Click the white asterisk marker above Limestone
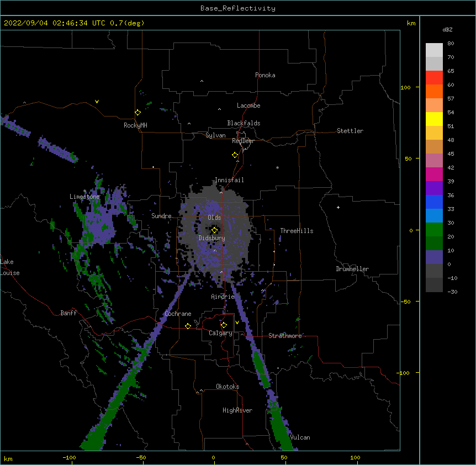 click(x=84, y=191)
